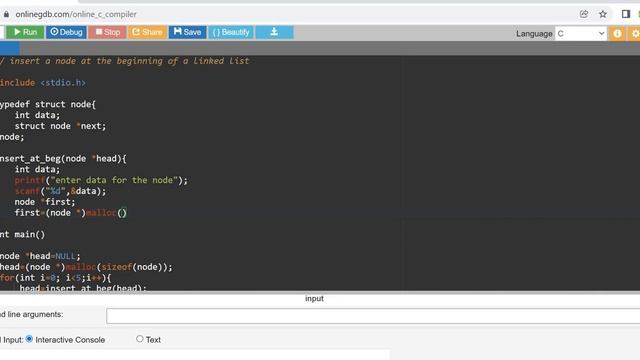Stop the running program
Screen dimensions: 640x360
coord(107,32)
